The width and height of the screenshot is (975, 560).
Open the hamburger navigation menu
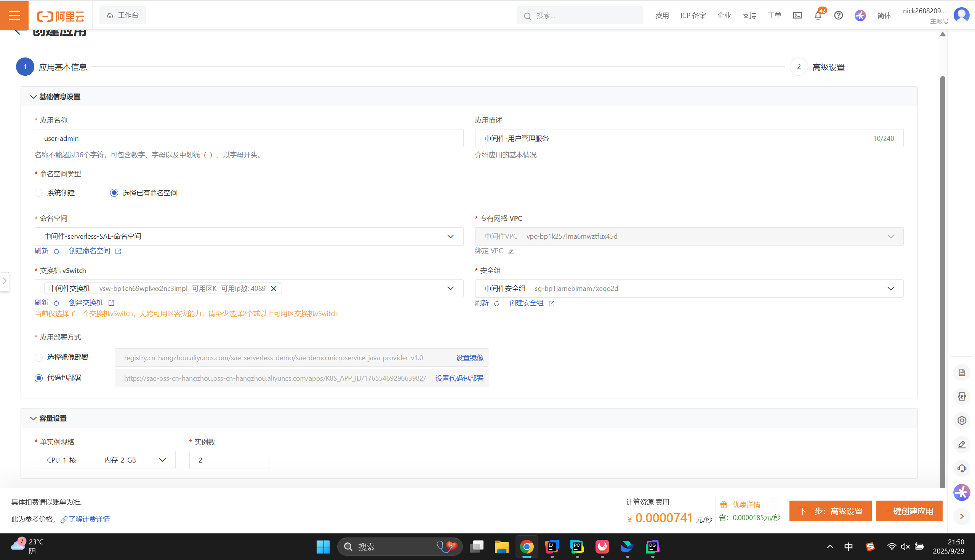coord(14,15)
